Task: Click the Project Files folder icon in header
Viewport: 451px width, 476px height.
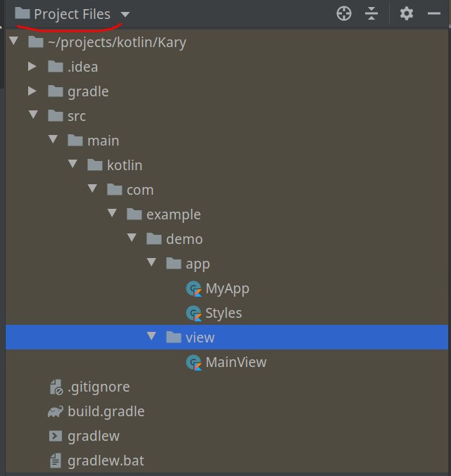Action: 23,13
